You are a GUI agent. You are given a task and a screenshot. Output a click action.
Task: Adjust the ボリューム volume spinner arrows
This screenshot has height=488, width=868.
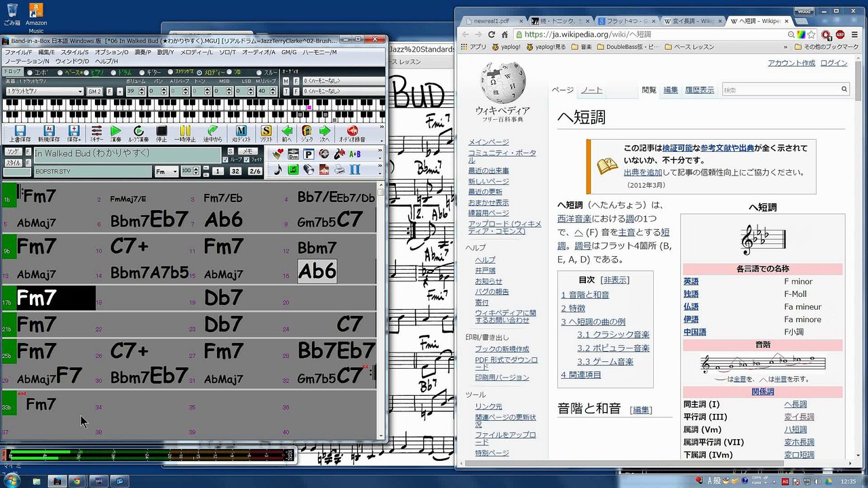pyautogui.click(x=140, y=91)
